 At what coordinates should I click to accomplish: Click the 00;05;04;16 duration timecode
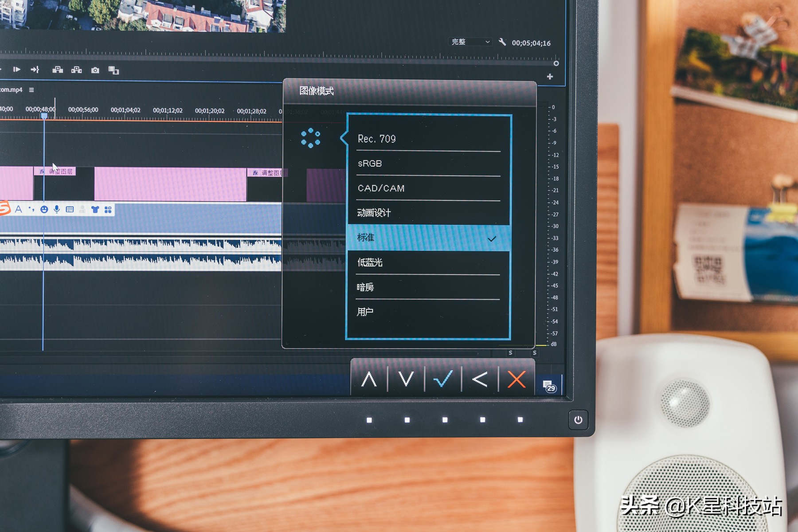pos(531,43)
